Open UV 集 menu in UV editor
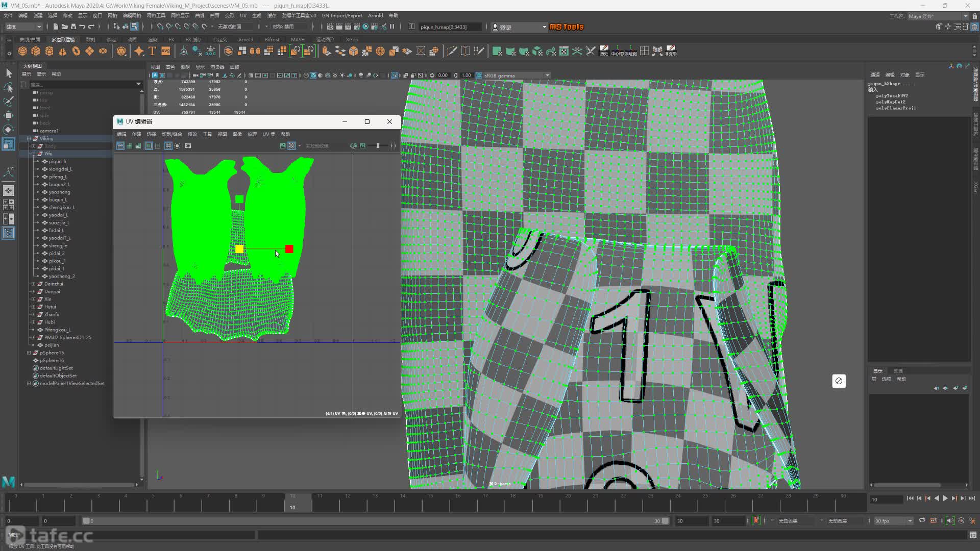The width and height of the screenshot is (980, 551). coord(268,134)
